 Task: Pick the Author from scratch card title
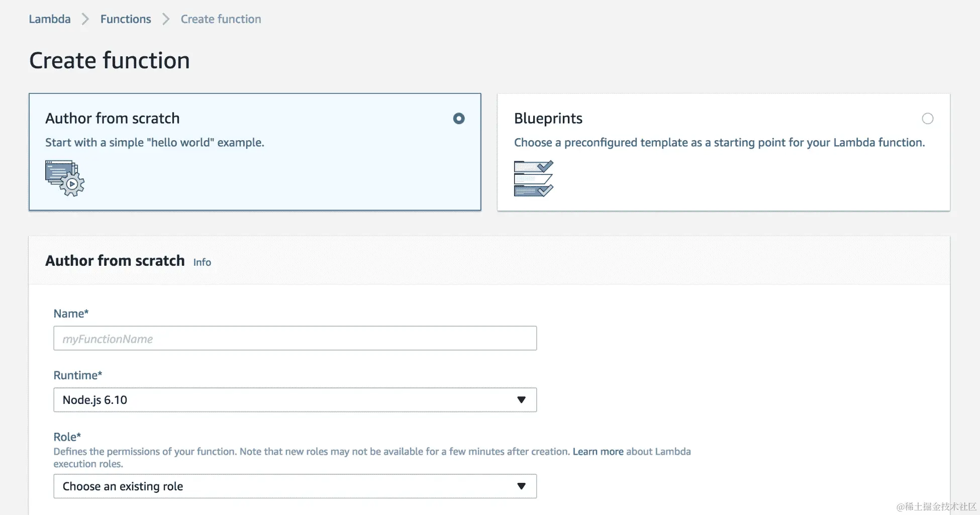[x=113, y=119]
